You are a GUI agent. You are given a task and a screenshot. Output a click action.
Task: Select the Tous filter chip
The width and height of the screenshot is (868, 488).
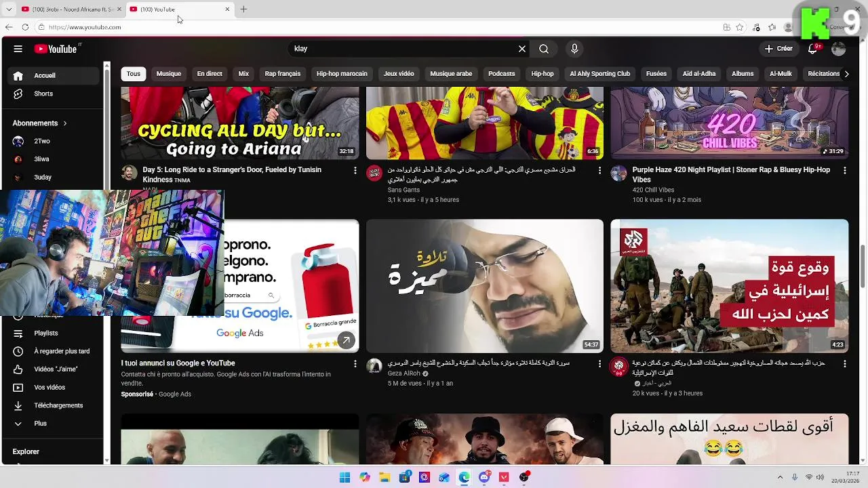tap(134, 74)
